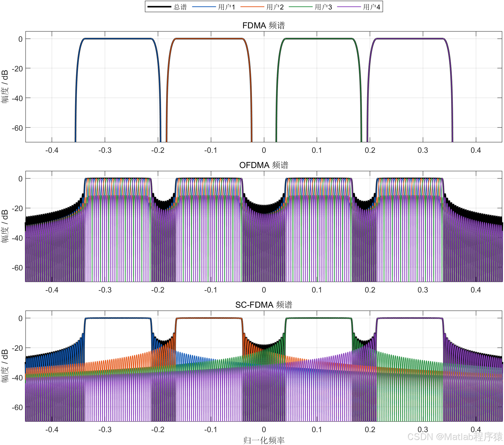Click the -60 y-tick label of FDMA plot
Image resolution: width=504 pixels, height=445 pixels.
point(17,128)
